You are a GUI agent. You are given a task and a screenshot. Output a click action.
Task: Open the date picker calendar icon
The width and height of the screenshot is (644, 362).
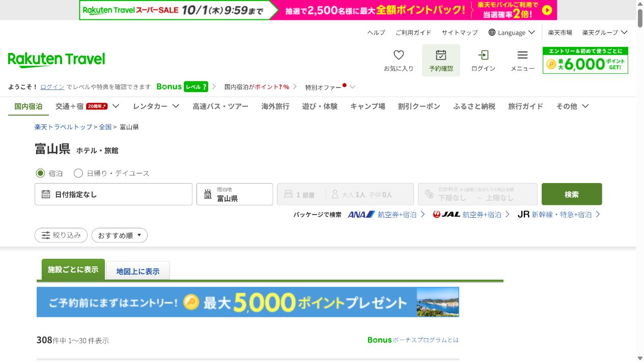click(46, 194)
